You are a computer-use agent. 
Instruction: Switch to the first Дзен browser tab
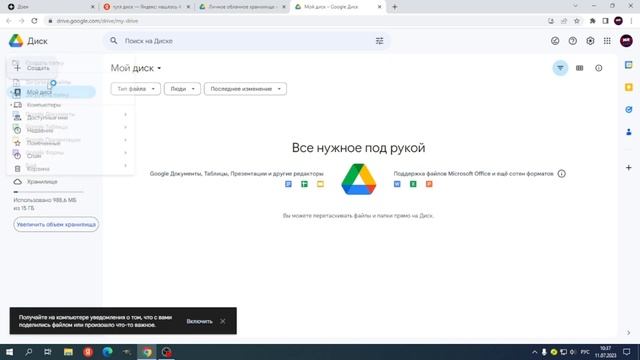[x=51, y=7]
